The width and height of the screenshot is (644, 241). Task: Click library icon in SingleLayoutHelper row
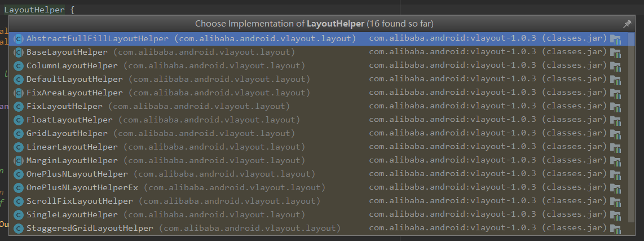[615, 216]
